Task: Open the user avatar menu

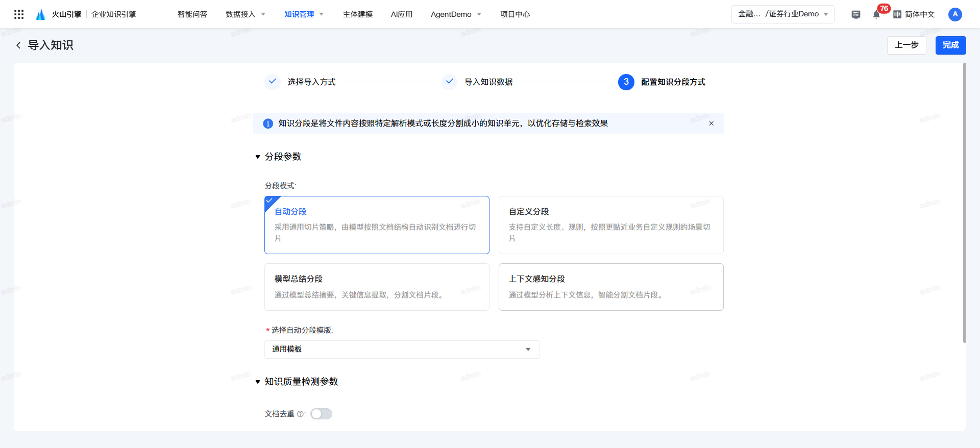Action: point(955,14)
